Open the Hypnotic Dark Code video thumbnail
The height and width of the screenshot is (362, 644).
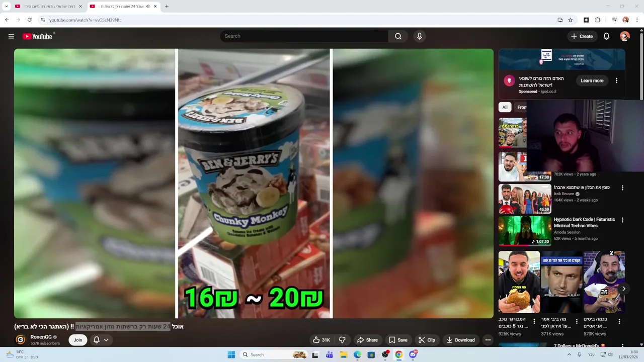point(525,231)
